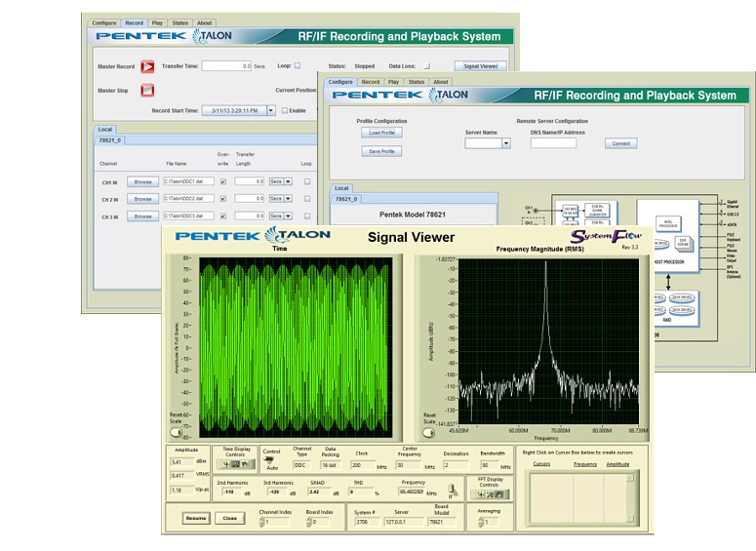Click the Averaging stepper arrows
The width and height of the screenshot is (756, 551).
coord(481,522)
